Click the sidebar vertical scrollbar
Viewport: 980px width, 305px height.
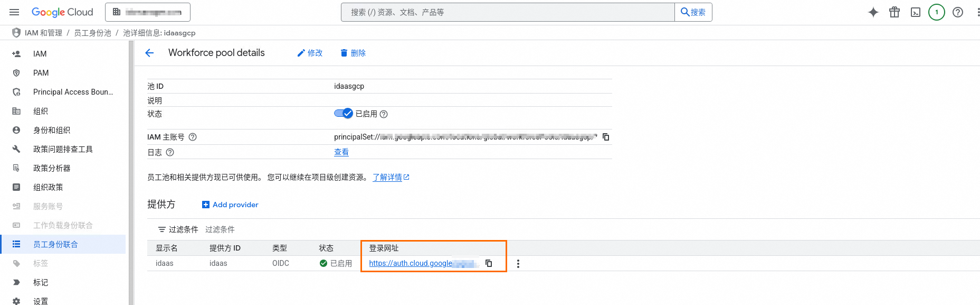131,172
